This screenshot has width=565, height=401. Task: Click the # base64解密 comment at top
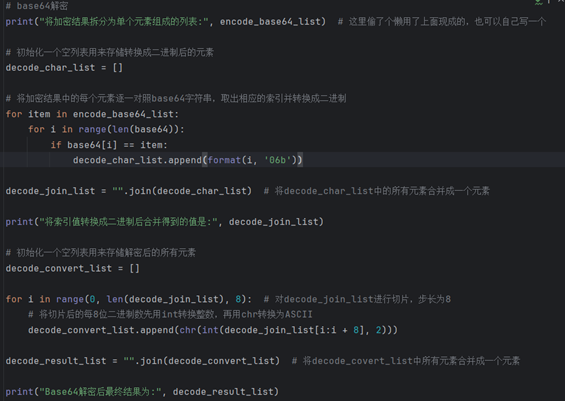click(x=36, y=6)
